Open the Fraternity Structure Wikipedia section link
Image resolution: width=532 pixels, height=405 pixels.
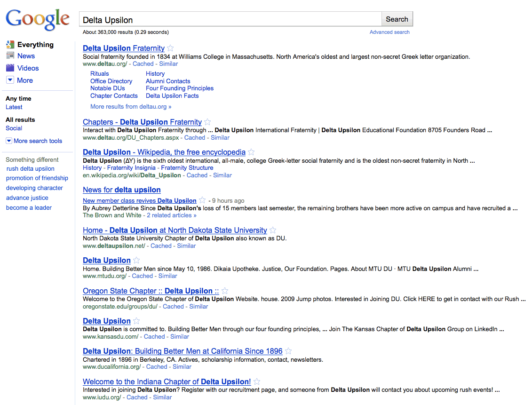[187, 167]
